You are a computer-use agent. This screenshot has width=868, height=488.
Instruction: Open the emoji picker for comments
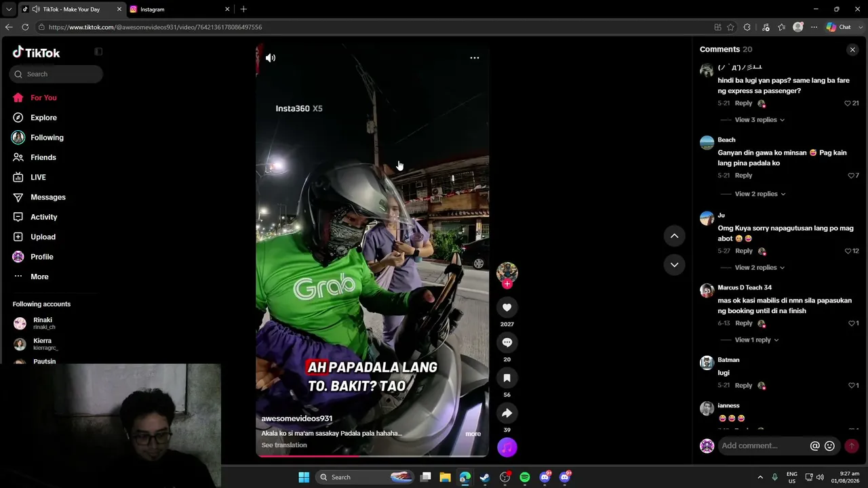click(x=829, y=446)
